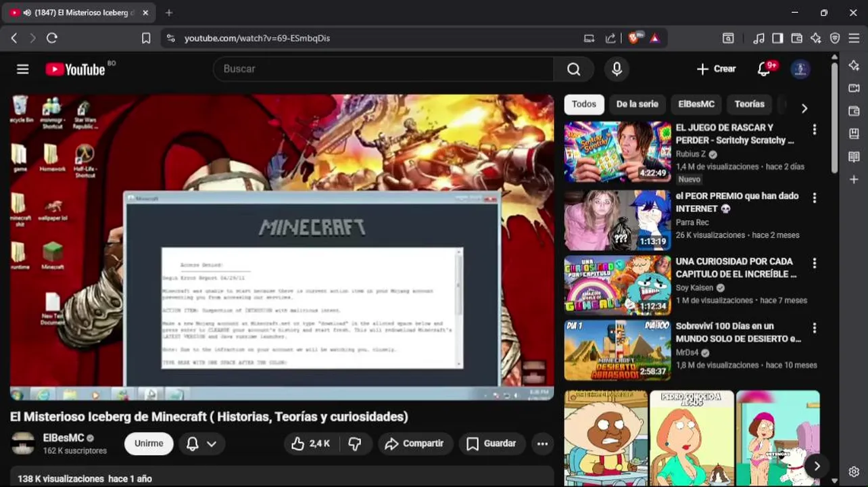The image size is (868, 487).
Task: Click the install-app icon in address bar
Action: (589, 39)
